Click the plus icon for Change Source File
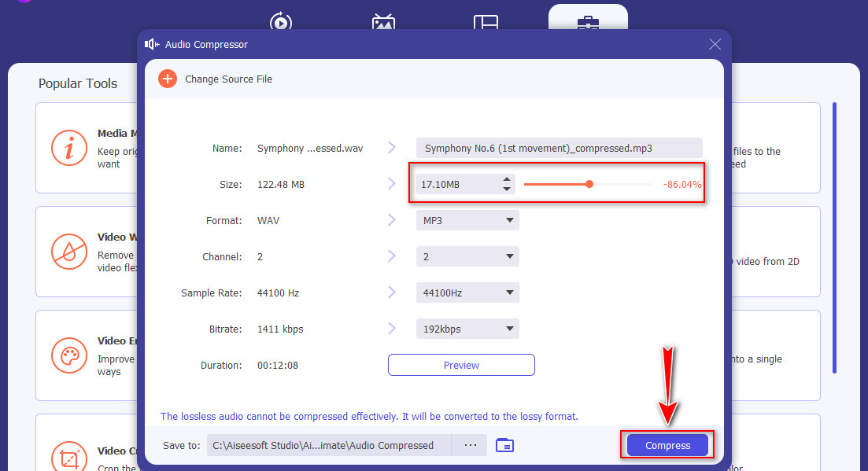This screenshot has height=471, width=868. tap(168, 79)
